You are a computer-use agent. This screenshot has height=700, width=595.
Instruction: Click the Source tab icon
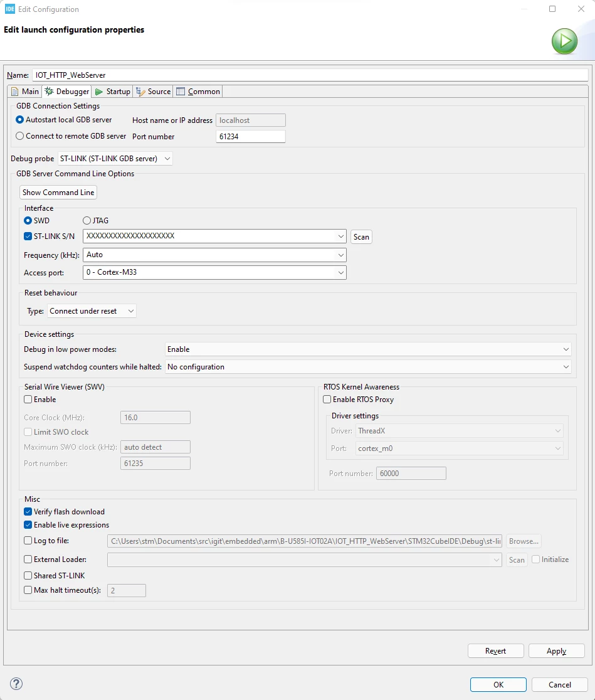point(140,92)
